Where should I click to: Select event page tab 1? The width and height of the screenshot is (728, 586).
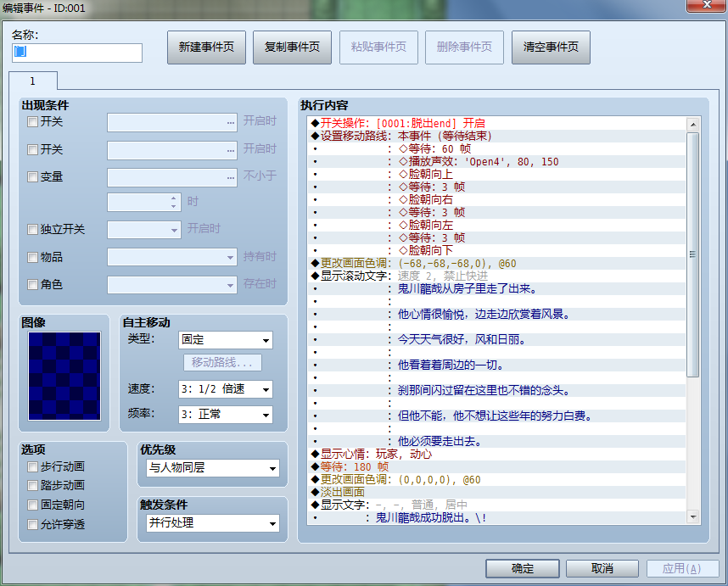point(33,81)
